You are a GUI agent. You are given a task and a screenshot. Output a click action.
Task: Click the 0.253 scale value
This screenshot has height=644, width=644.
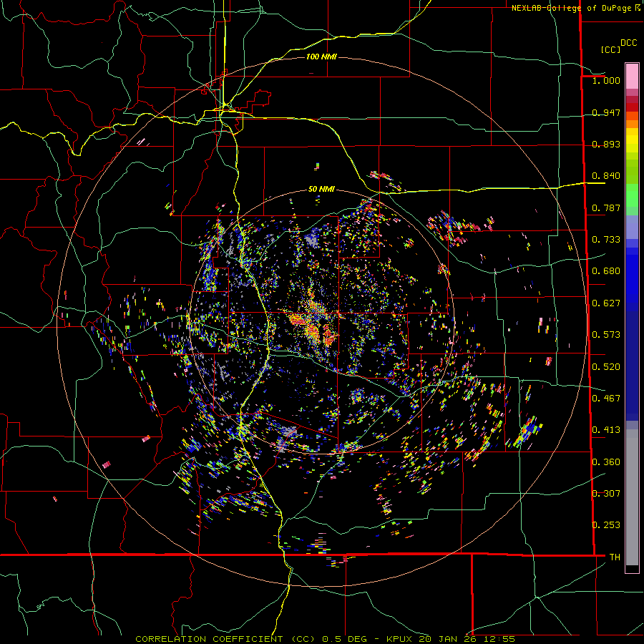click(x=606, y=525)
